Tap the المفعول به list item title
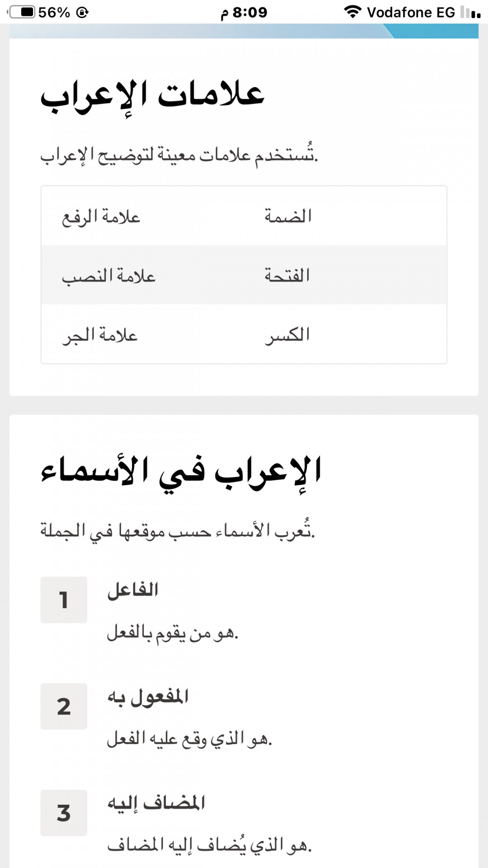The image size is (488, 868). click(x=148, y=697)
